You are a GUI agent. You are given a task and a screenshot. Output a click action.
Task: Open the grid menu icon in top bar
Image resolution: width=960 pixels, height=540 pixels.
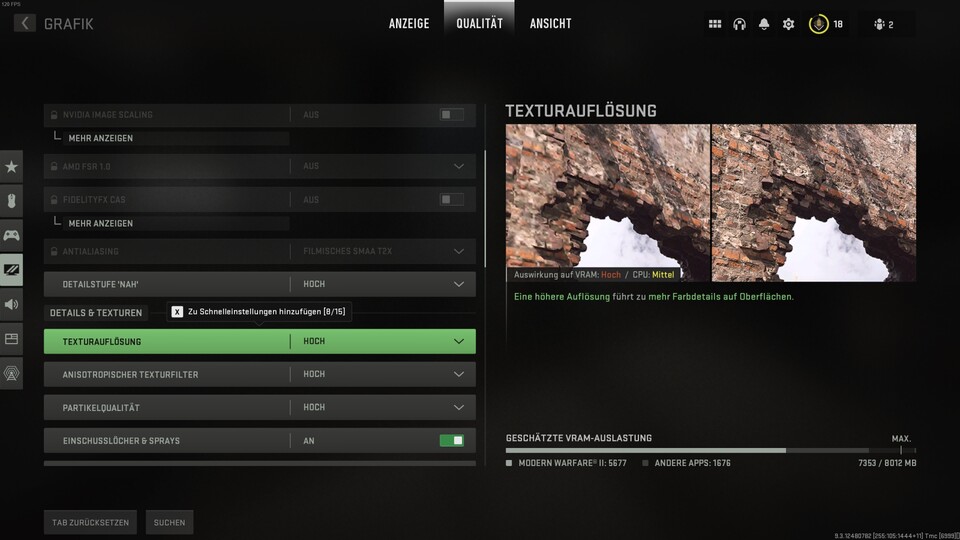tap(715, 24)
